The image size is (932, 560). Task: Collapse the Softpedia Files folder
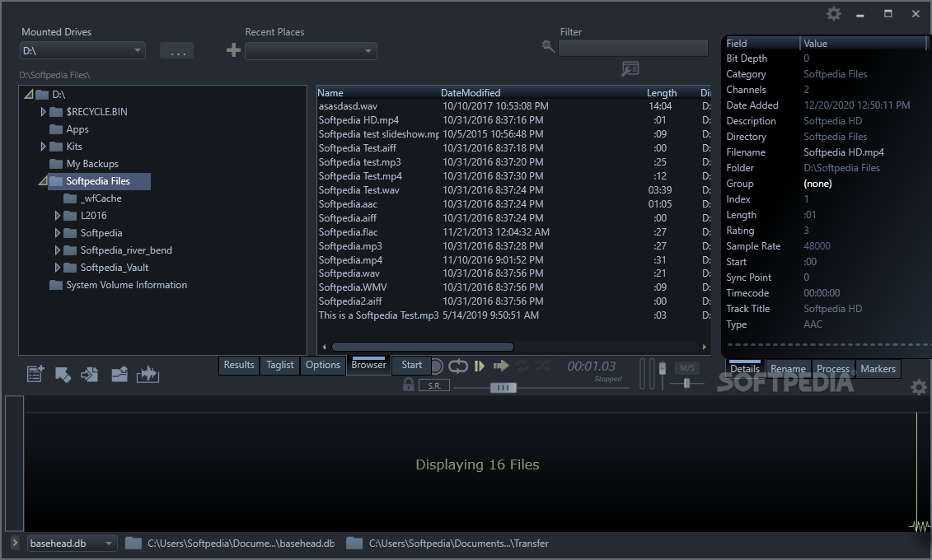click(42, 181)
